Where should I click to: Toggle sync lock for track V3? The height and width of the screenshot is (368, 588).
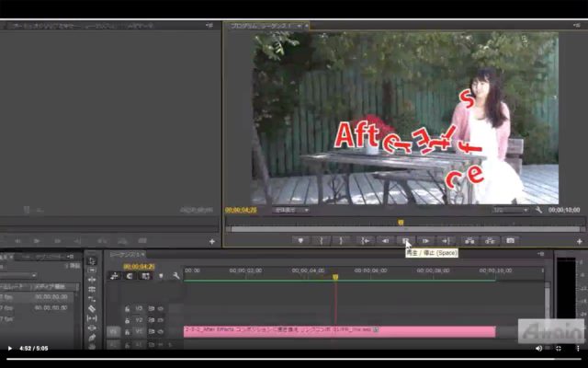(x=151, y=309)
